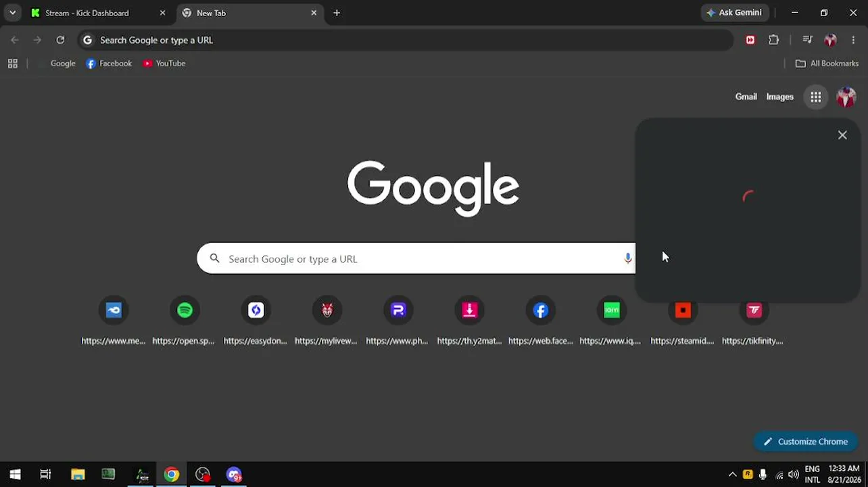Close the loading popup panel
The width and height of the screenshot is (868, 487).
(x=842, y=135)
